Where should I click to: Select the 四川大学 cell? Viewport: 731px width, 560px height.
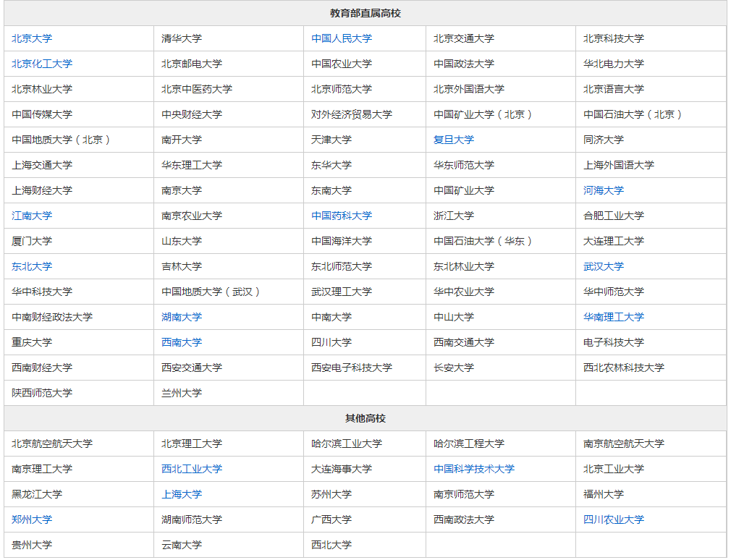(x=365, y=342)
